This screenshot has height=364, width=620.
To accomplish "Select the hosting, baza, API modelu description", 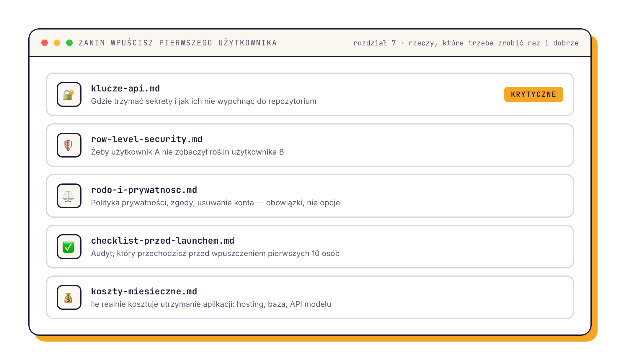I will tap(211, 304).
